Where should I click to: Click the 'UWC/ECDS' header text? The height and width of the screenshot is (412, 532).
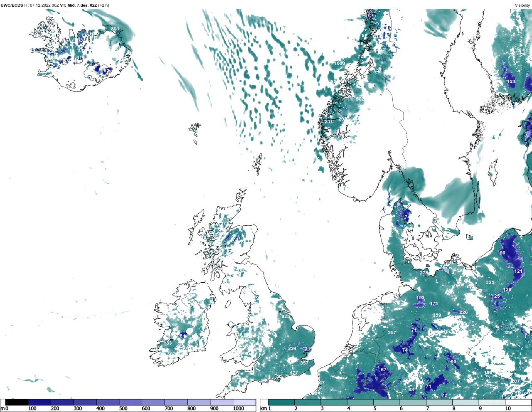point(12,5)
